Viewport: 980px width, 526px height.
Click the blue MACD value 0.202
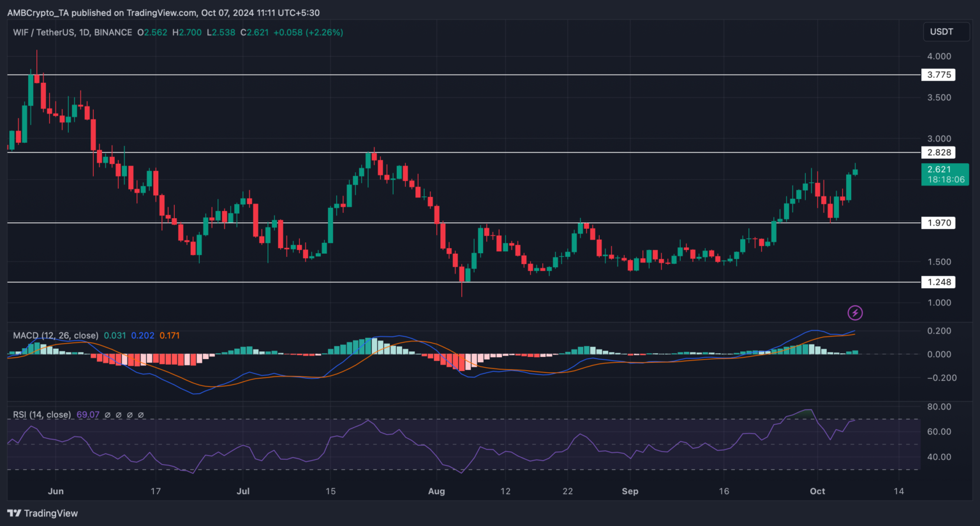[142, 335]
